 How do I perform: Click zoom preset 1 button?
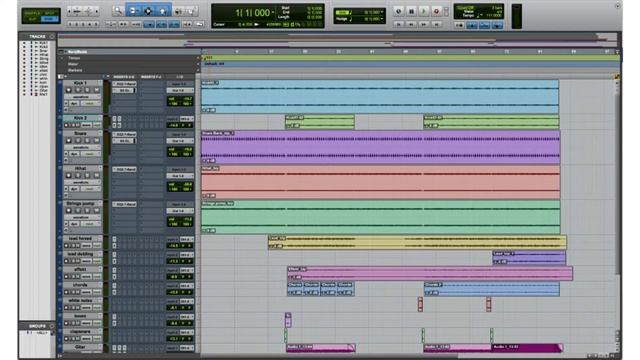[x=70, y=24]
